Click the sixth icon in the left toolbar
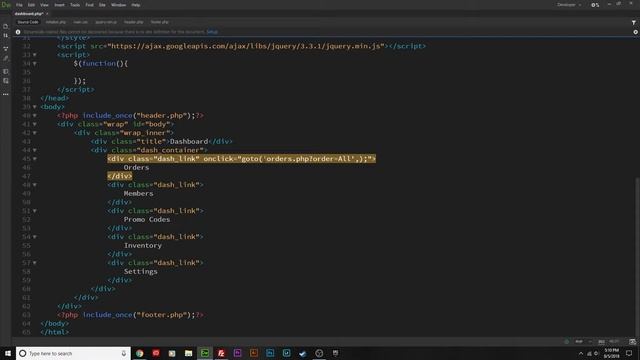Viewport: 640px width, 360px height. [6, 81]
